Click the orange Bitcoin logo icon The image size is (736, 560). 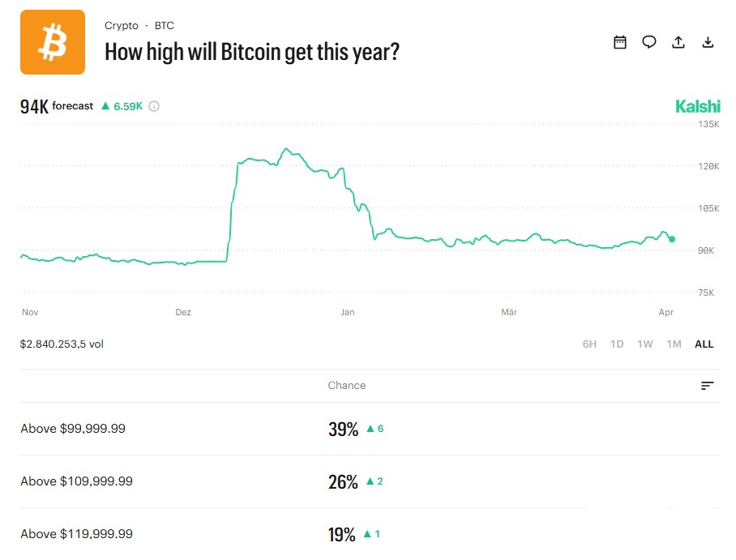(x=53, y=42)
